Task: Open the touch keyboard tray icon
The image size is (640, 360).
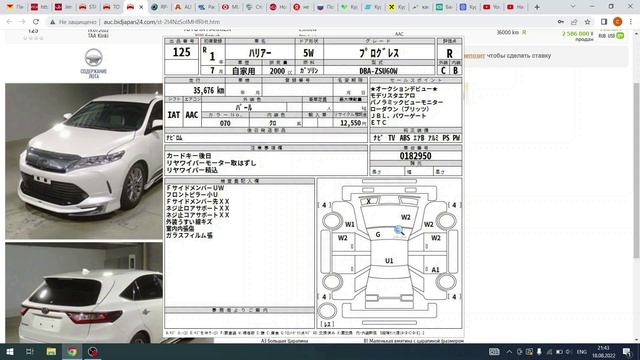Action: click(x=494, y=351)
